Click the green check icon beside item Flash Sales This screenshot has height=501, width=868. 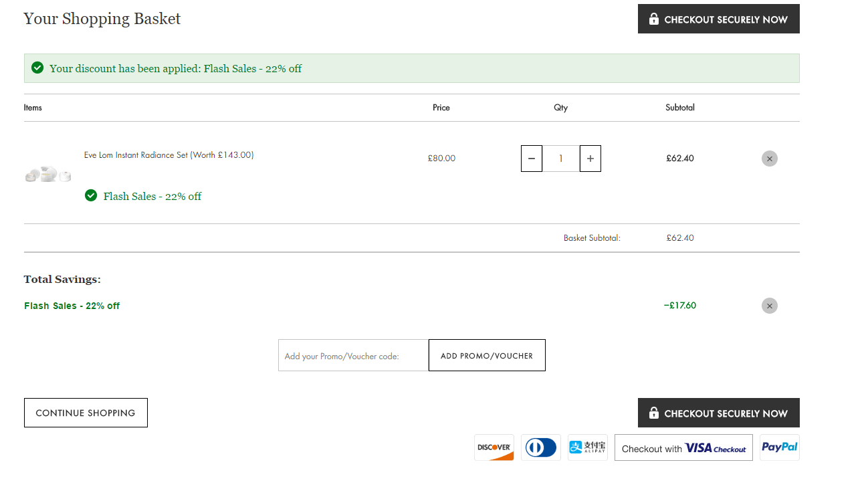pyautogui.click(x=91, y=195)
